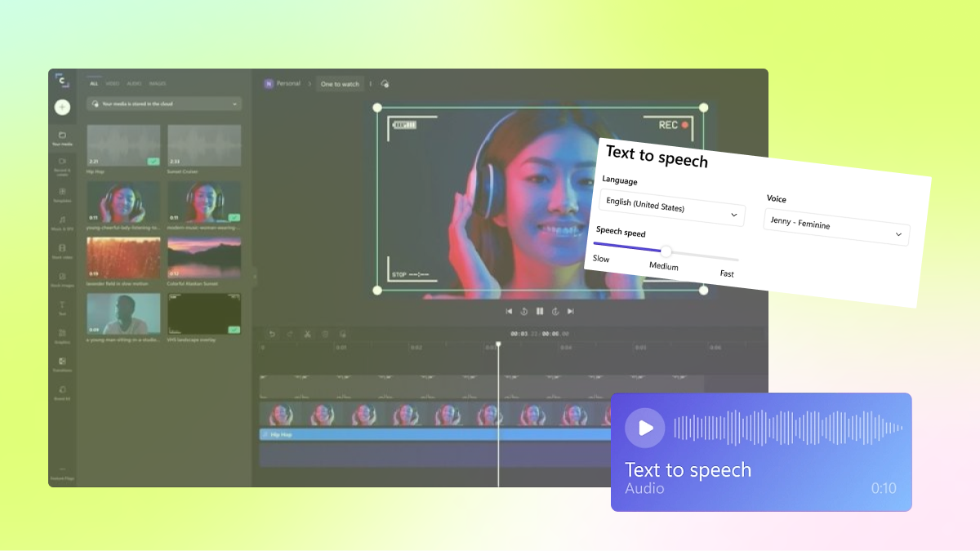Select the lavender field in slow motion thumbnail
980x551 pixels.
tap(122, 258)
